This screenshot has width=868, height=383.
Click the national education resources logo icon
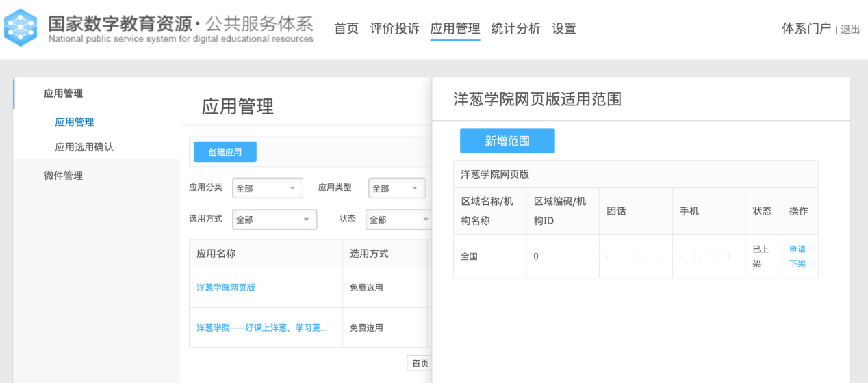[x=21, y=28]
